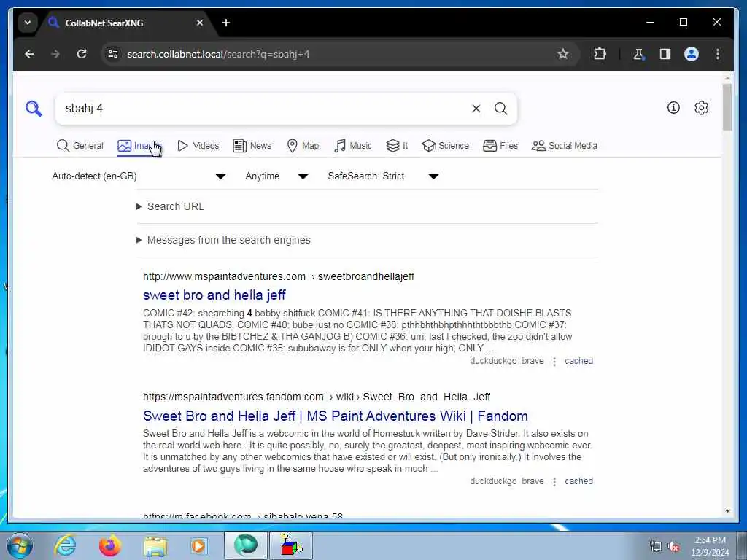This screenshot has height=560, width=747.
Task: Open cached link for fandom result
Action: click(578, 481)
